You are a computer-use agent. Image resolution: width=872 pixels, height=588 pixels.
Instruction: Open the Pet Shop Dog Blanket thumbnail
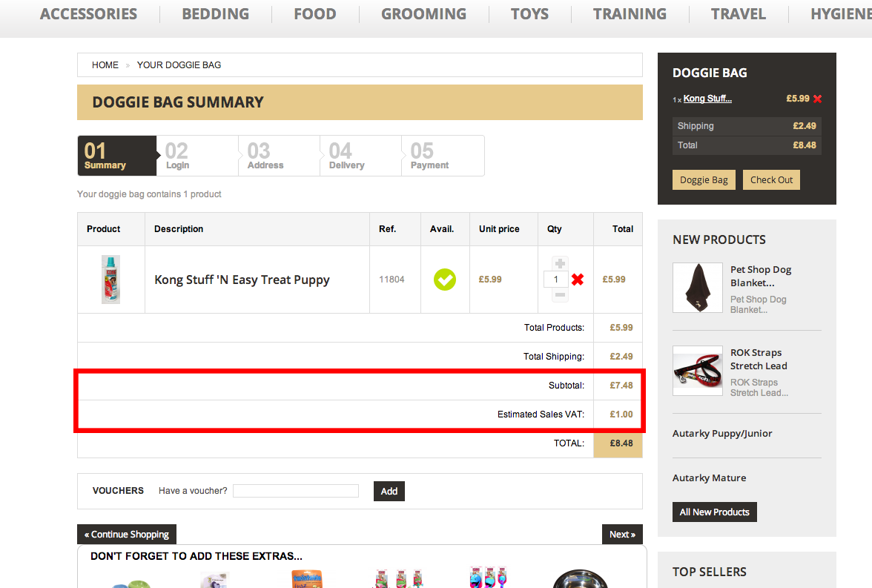(697, 288)
